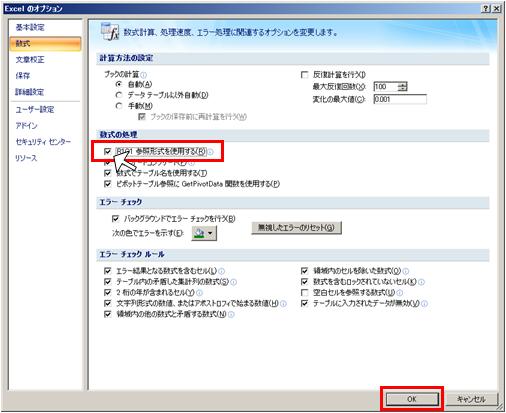Click info icon next to エラー結果となる数式を含むセル
Viewport: 506px width, 413px height.
(221, 271)
